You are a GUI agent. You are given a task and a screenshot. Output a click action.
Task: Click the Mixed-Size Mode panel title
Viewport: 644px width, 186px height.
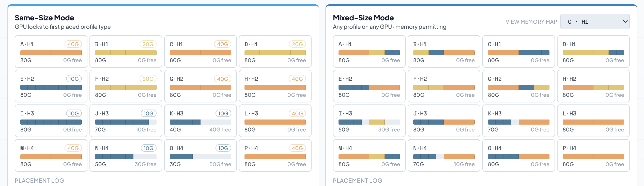click(363, 18)
